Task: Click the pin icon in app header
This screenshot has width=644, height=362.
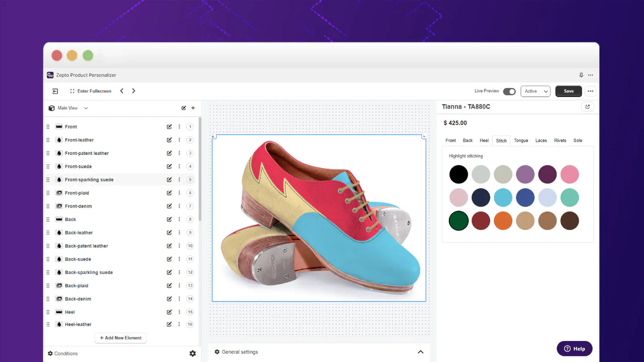Action: click(581, 75)
